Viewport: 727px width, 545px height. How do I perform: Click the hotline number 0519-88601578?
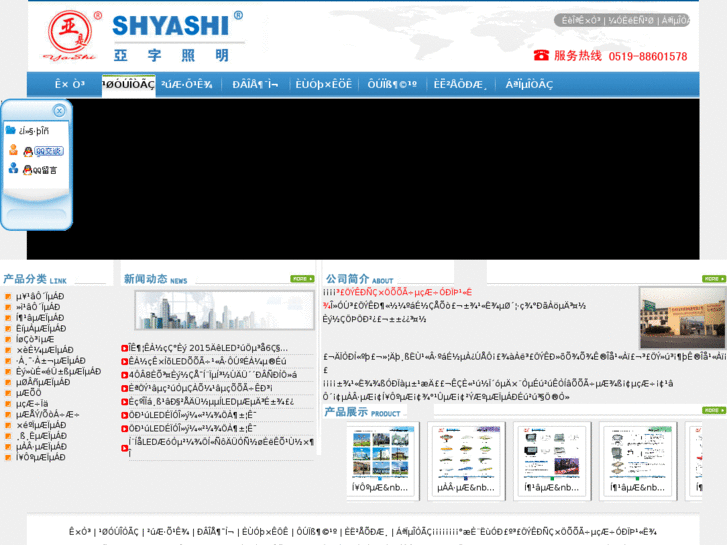648,57
